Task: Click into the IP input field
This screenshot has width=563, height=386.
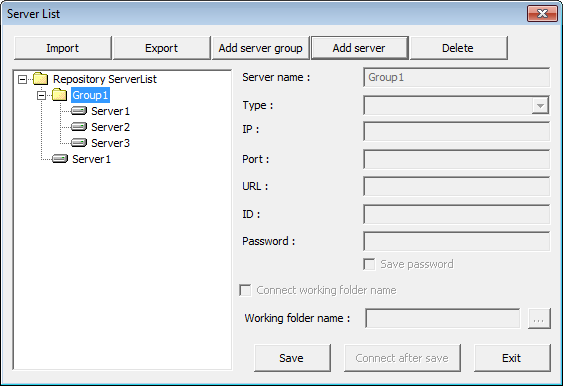Action: (x=456, y=131)
